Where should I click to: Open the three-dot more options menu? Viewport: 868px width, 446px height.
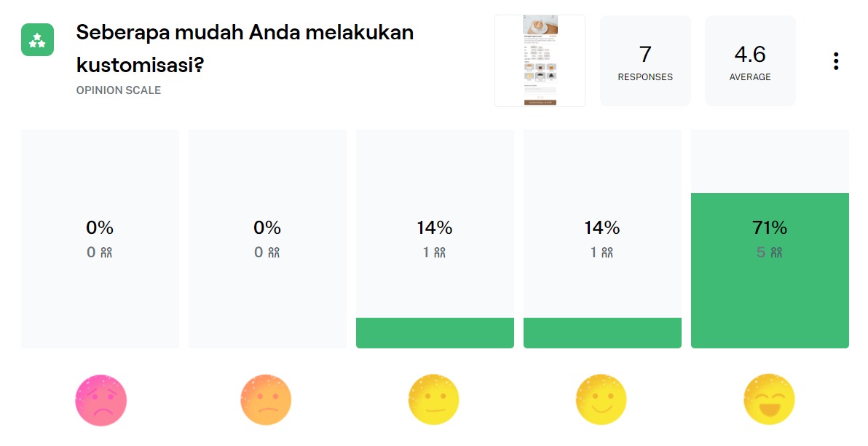pyautogui.click(x=836, y=61)
